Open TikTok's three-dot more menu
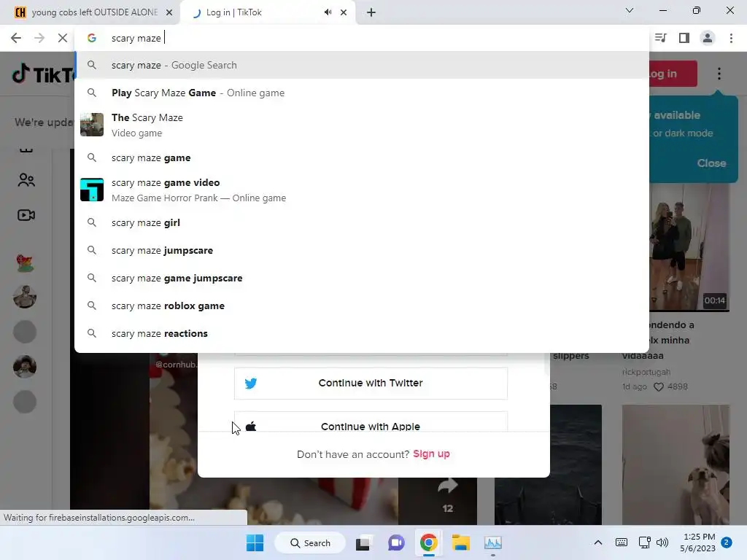Screen dimensions: 747x560 719,74
